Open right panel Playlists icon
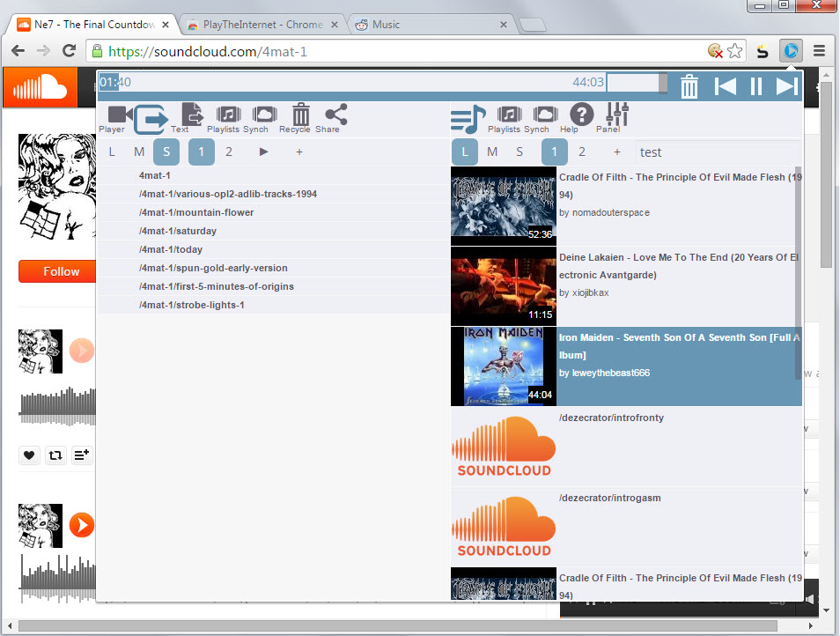Image resolution: width=840 pixels, height=636 pixels. point(510,115)
